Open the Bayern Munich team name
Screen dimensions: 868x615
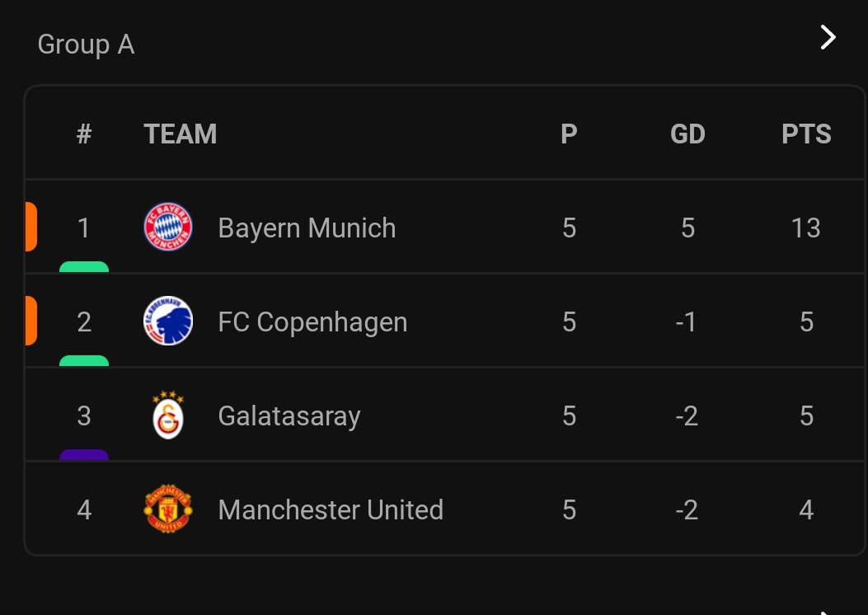(x=307, y=228)
